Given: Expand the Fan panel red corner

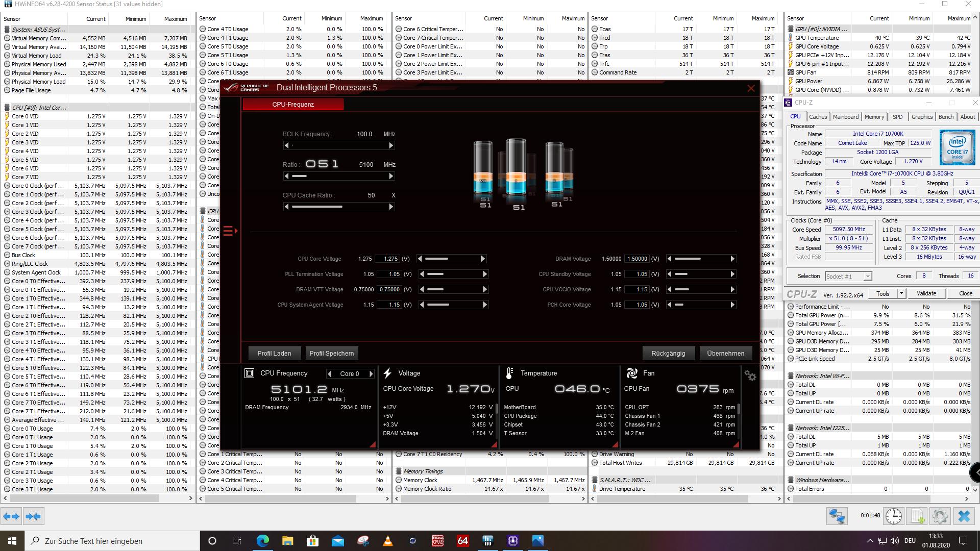Looking at the screenshot, I should 737,445.
